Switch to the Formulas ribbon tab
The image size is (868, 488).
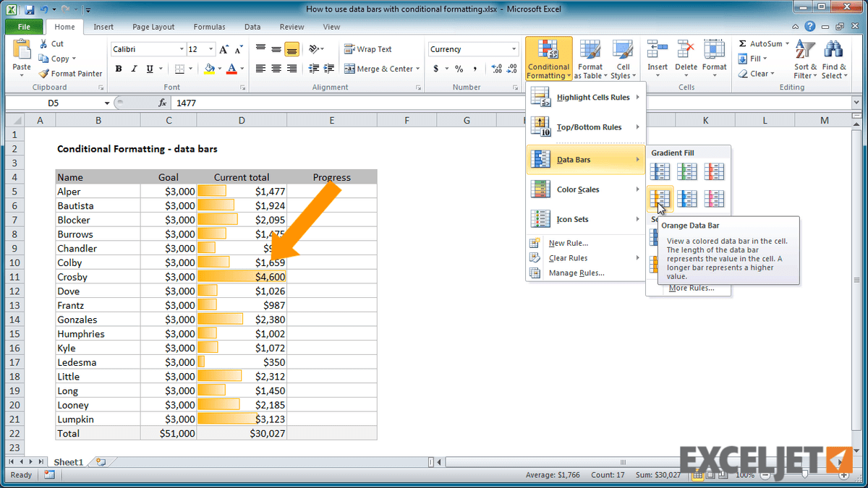coord(209,27)
